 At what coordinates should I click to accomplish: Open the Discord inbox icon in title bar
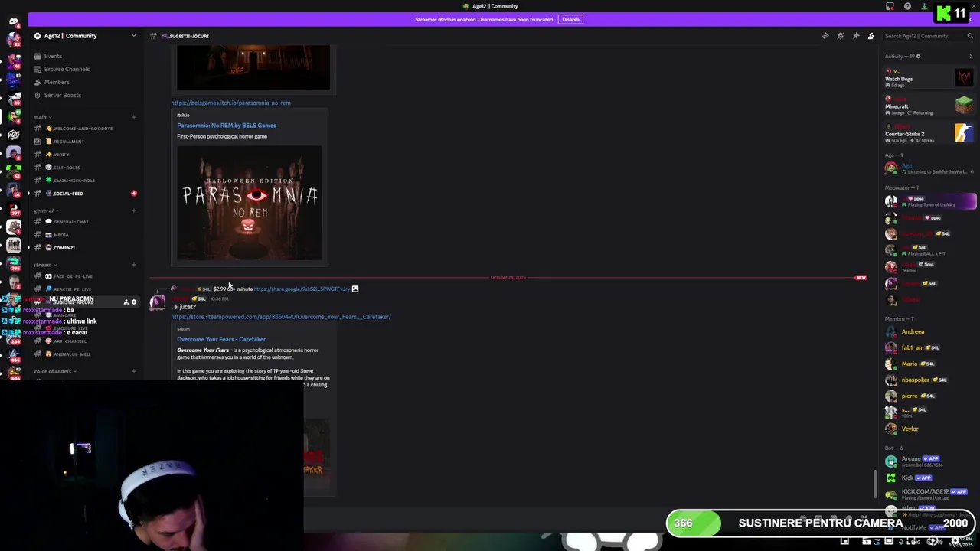pos(890,6)
